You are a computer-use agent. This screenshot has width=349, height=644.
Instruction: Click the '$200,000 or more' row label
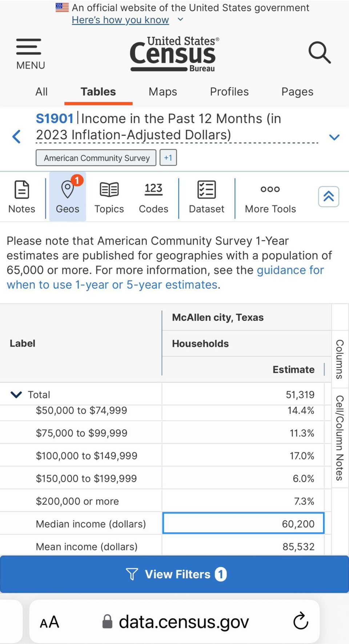pos(77,501)
